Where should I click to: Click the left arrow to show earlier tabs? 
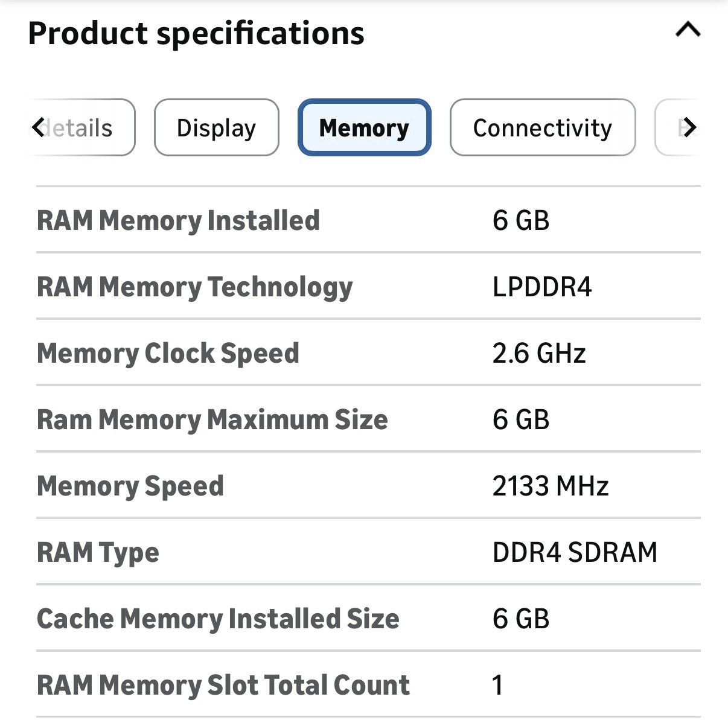tap(38, 127)
